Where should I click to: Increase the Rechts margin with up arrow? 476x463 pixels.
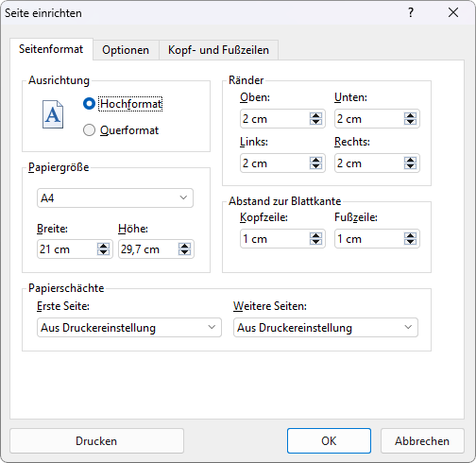(410, 160)
